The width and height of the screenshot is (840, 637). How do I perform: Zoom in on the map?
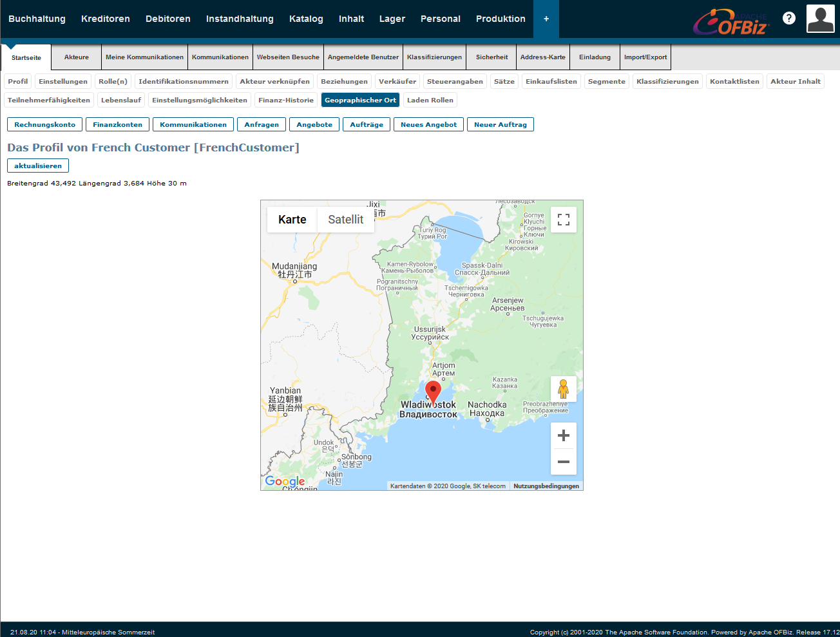pos(564,435)
